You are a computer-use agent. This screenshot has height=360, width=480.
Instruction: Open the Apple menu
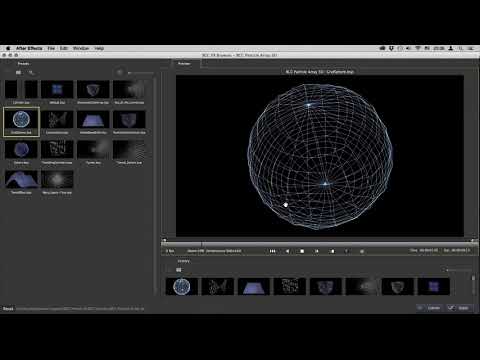click(8, 48)
